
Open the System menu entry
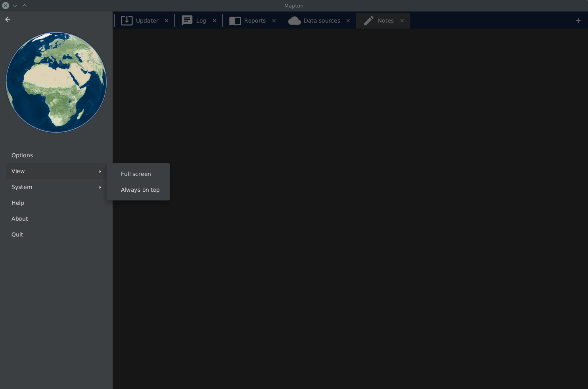[x=56, y=187]
